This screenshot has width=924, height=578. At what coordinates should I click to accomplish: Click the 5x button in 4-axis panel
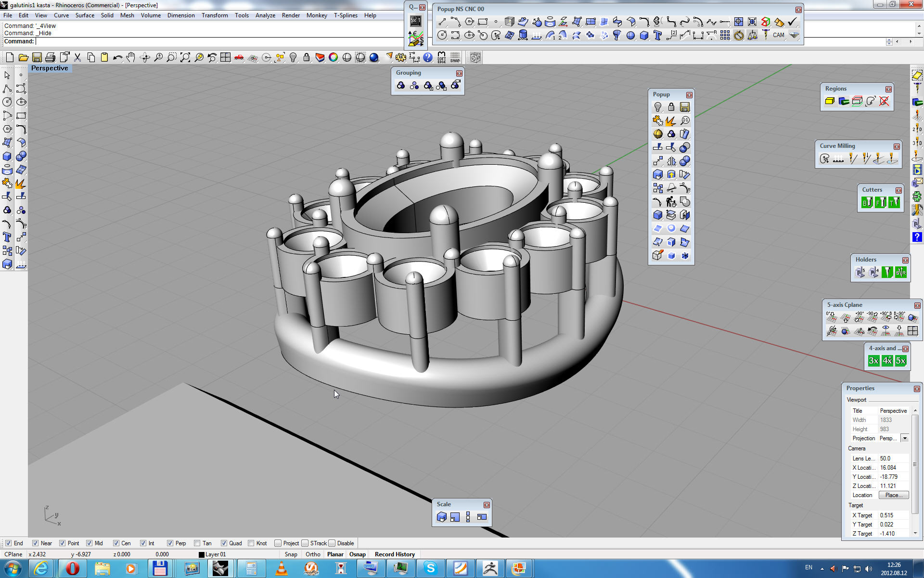[900, 361]
